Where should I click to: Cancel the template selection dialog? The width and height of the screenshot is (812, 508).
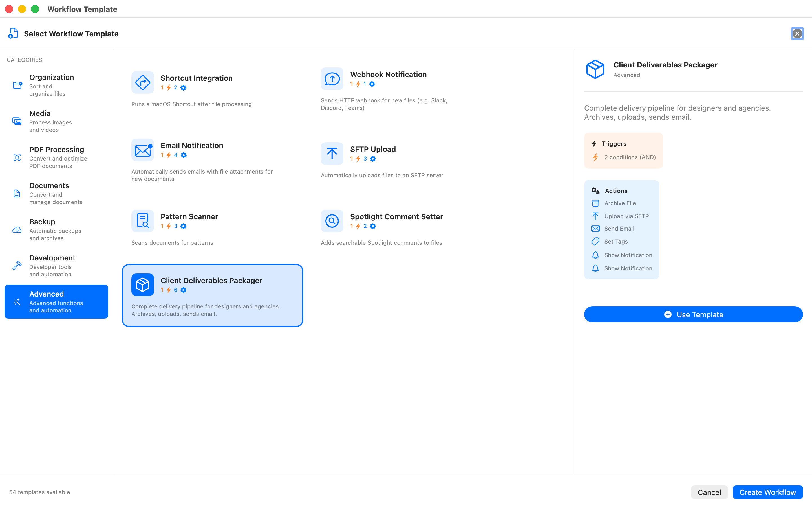point(709,492)
